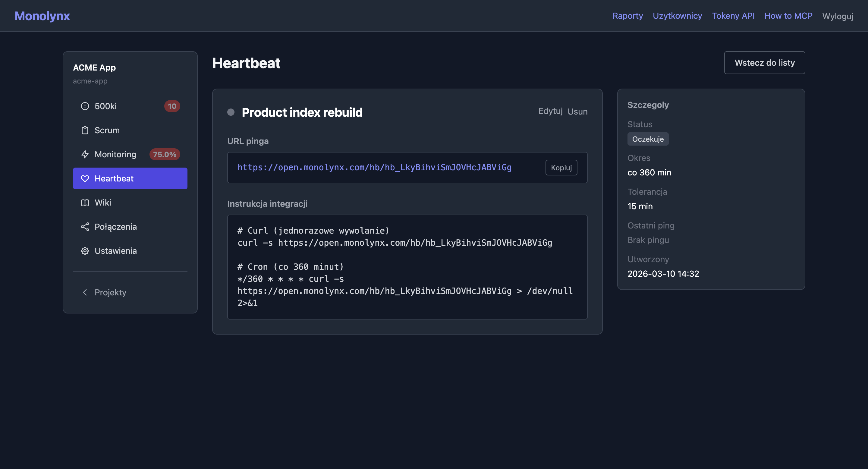Copy the ping URL with Kopiuj

[561, 168]
